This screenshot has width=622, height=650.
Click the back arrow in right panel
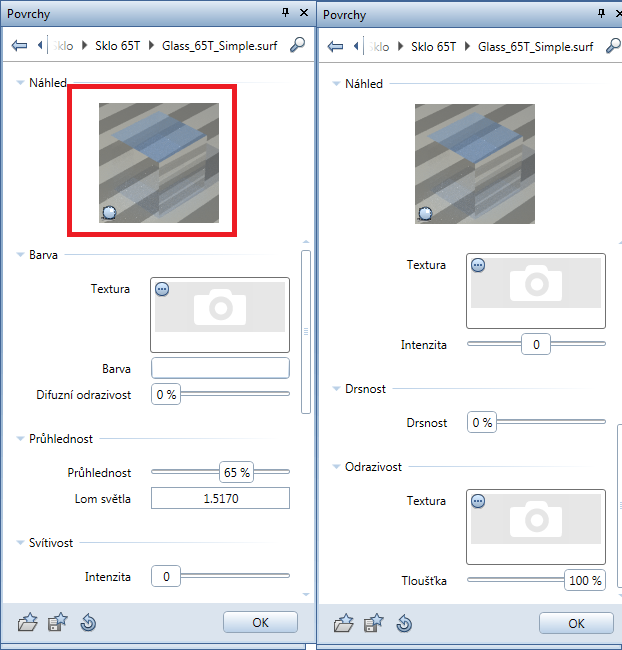tap(335, 45)
